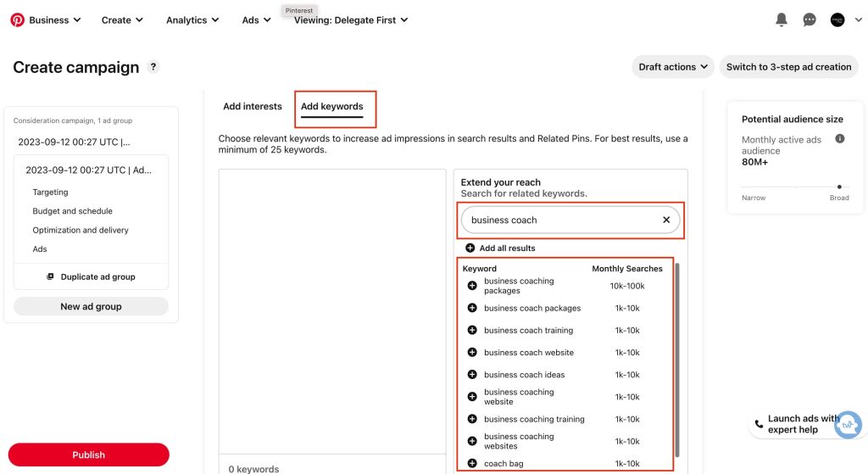The height and width of the screenshot is (474, 868).
Task: Click the Pinterest logo icon
Action: [x=17, y=20]
